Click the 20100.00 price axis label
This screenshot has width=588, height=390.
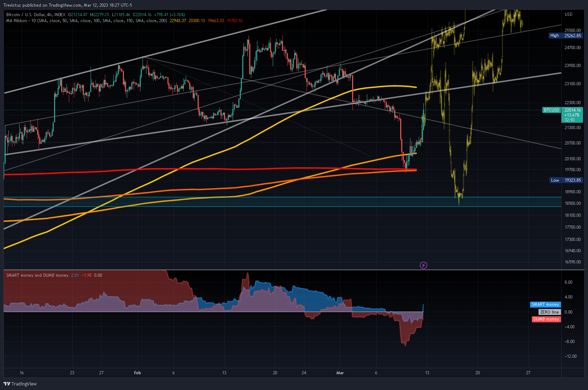pos(573,159)
